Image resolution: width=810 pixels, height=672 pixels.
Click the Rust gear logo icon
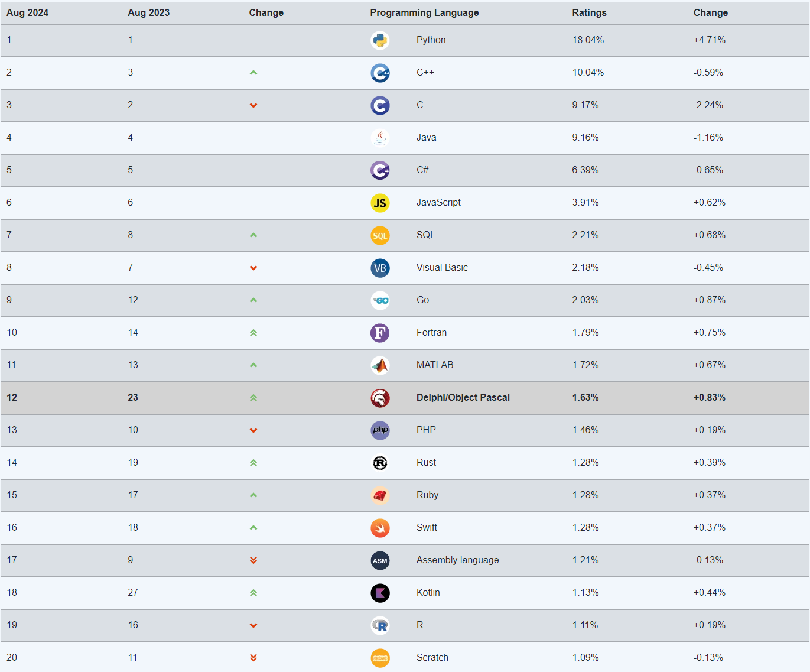pyautogui.click(x=380, y=463)
